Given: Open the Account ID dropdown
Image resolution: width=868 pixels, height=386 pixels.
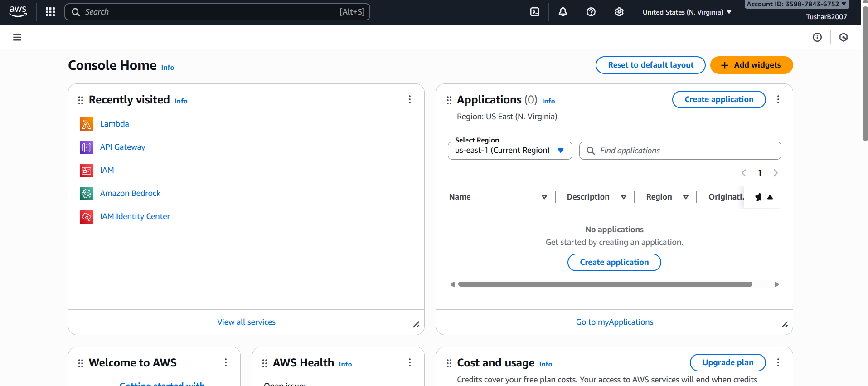Looking at the screenshot, I should tap(796, 4).
